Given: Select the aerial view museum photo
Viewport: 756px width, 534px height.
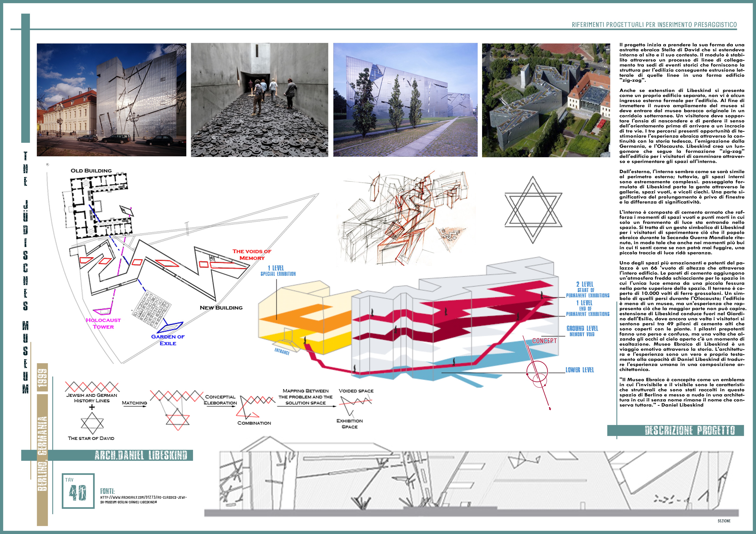Looking at the screenshot, I should pyautogui.click(x=546, y=100).
